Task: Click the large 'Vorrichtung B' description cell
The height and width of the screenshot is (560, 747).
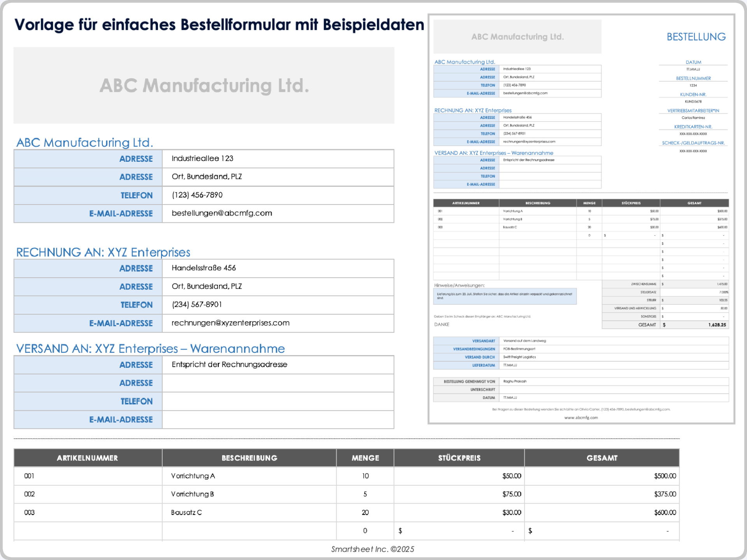Action: coord(249,494)
